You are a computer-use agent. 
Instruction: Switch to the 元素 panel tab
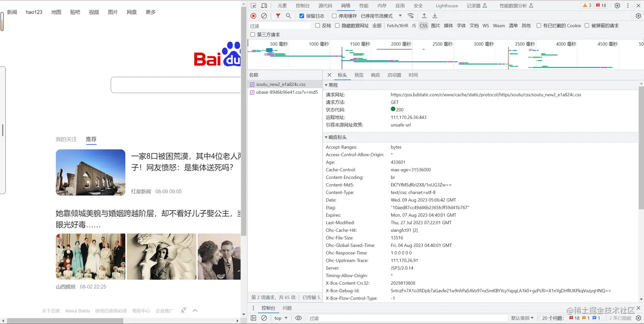click(x=282, y=6)
